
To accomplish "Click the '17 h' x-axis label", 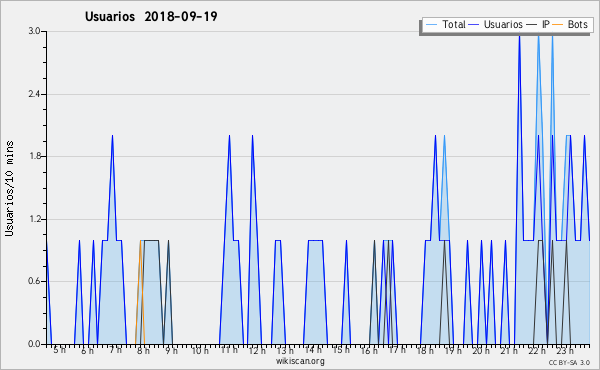I will coord(397,350).
